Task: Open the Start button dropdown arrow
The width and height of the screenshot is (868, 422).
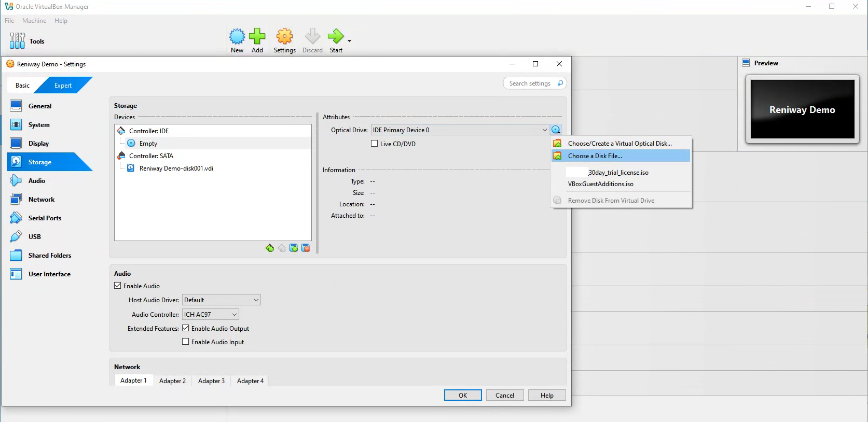Action: click(349, 40)
